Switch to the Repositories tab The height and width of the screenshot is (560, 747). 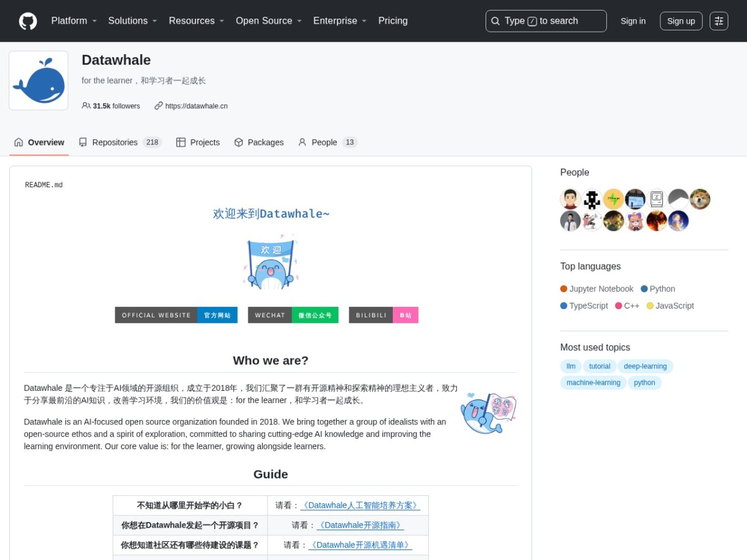[x=120, y=142]
